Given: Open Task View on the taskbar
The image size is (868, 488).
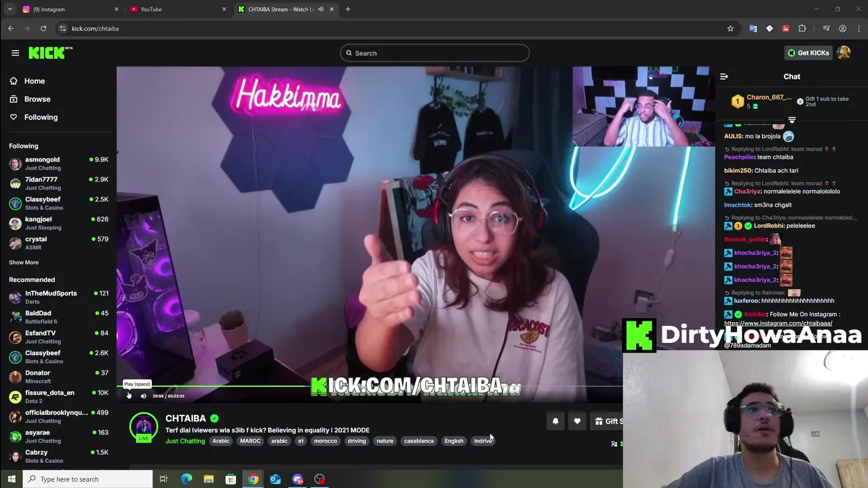Looking at the screenshot, I should tap(163, 479).
